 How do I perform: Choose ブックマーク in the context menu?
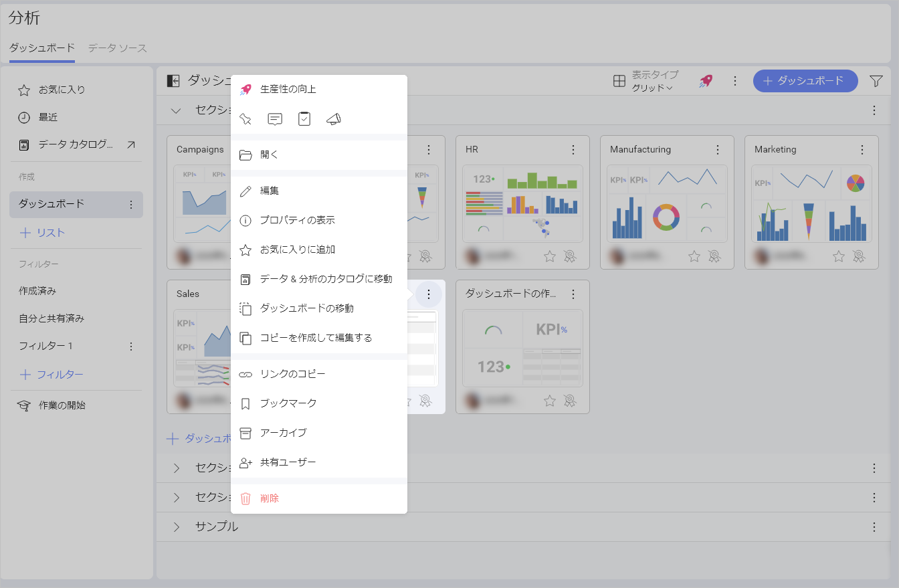point(319,404)
